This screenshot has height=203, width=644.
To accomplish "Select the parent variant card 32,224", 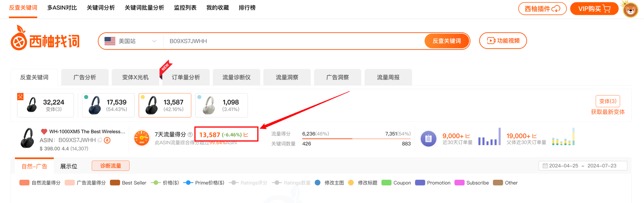I will 45,105.
